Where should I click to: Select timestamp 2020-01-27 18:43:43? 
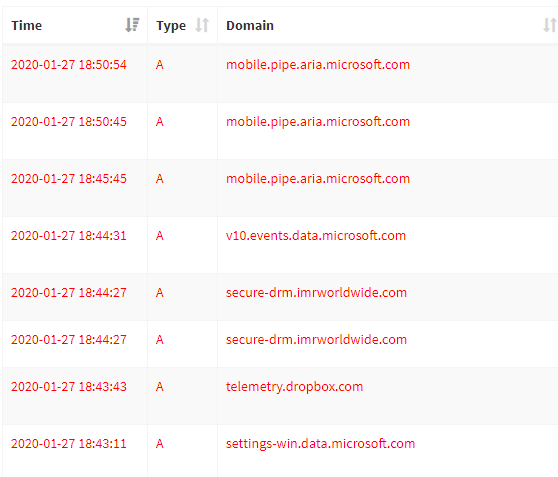pyautogui.click(x=69, y=387)
